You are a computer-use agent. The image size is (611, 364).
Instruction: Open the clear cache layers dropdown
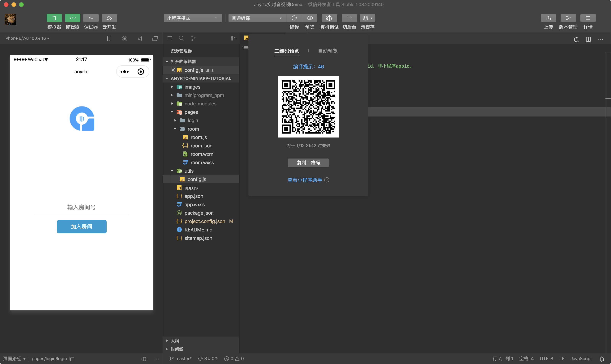click(x=368, y=18)
